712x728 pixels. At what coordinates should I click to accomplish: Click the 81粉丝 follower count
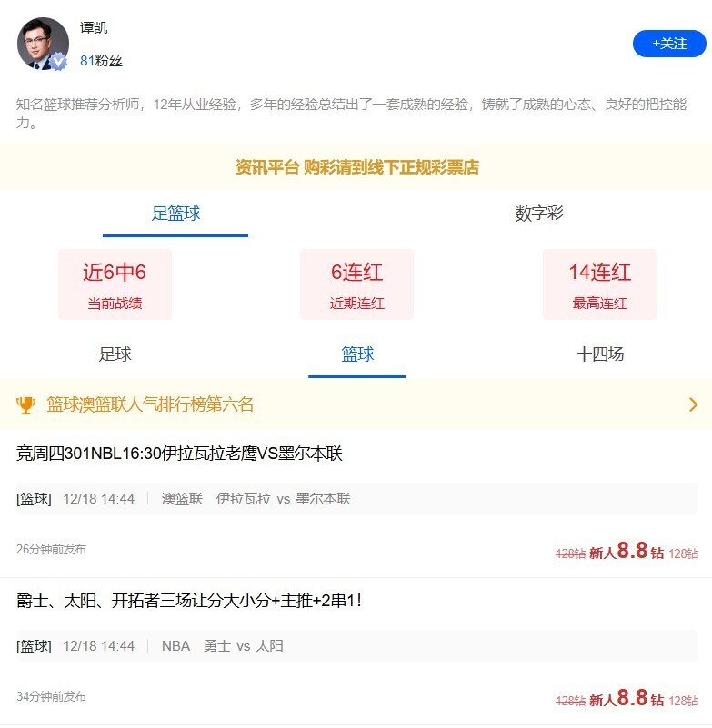(x=101, y=61)
